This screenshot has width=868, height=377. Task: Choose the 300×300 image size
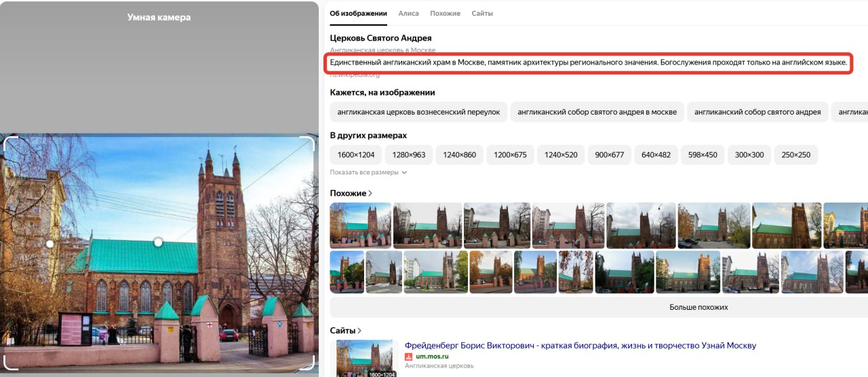pos(749,155)
